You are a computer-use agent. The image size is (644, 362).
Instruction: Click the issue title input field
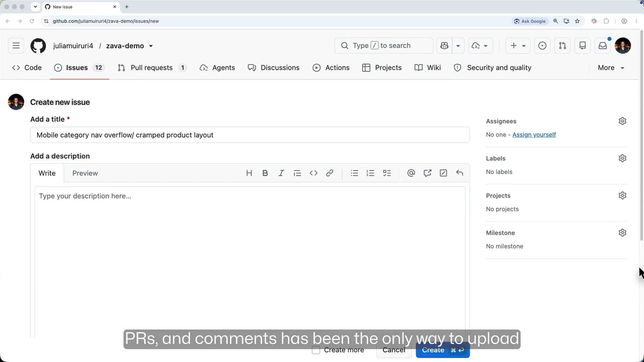coord(250,135)
